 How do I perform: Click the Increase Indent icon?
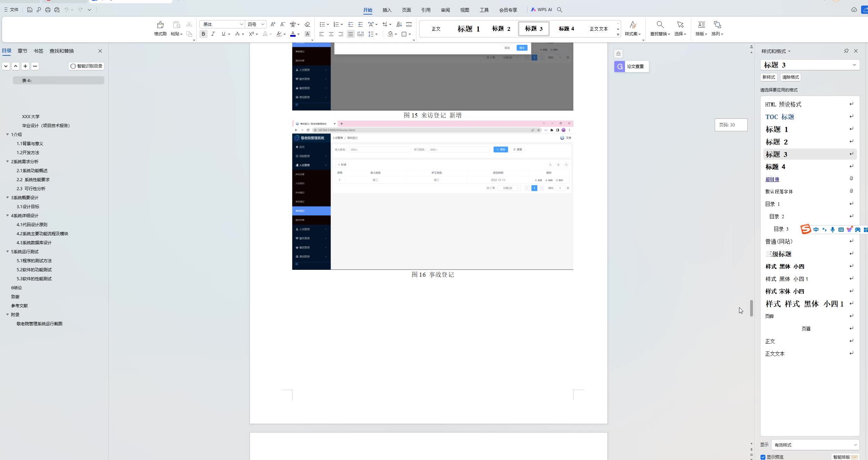(x=360, y=24)
